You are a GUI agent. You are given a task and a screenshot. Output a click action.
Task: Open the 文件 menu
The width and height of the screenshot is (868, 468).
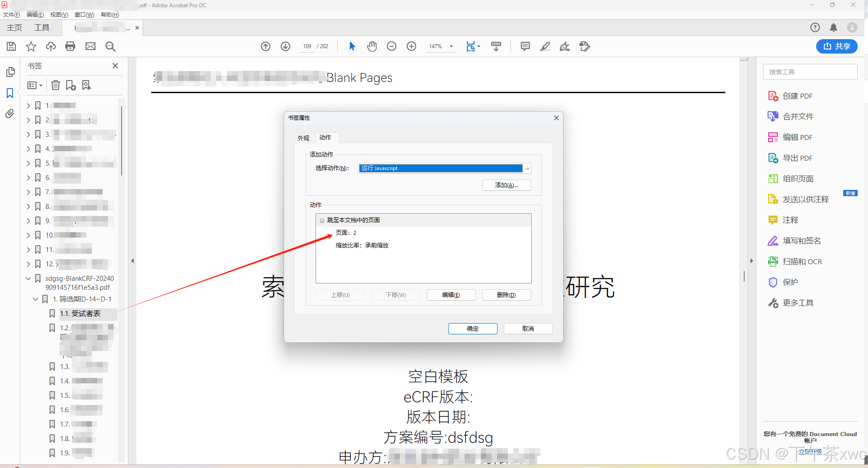(x=12, y=14)
